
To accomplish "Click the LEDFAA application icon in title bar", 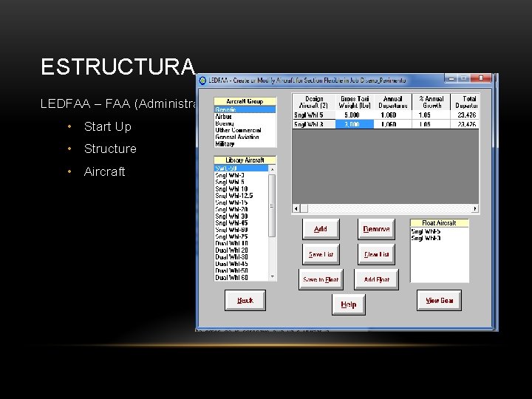I will click(x=203, y=81).
